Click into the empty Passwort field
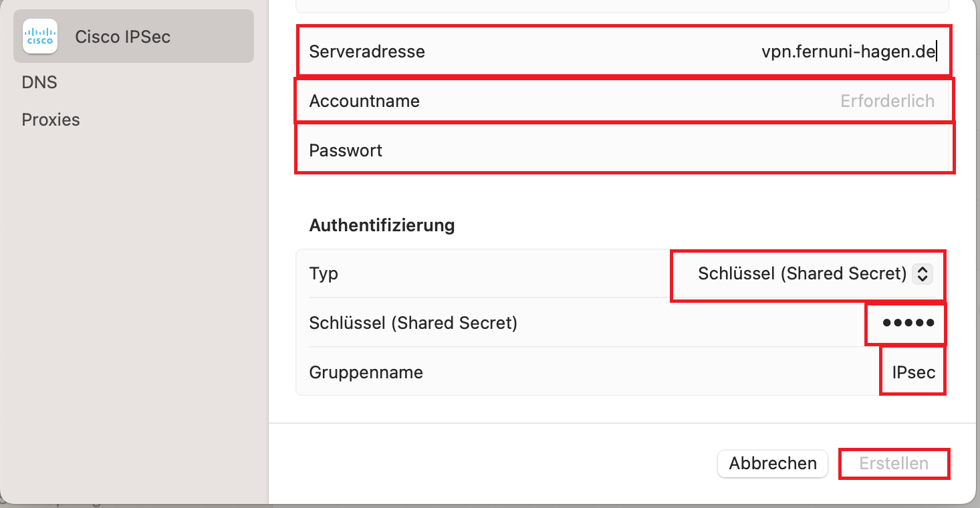Viewport: 980px width, 508px height. [x=668, y=150]
